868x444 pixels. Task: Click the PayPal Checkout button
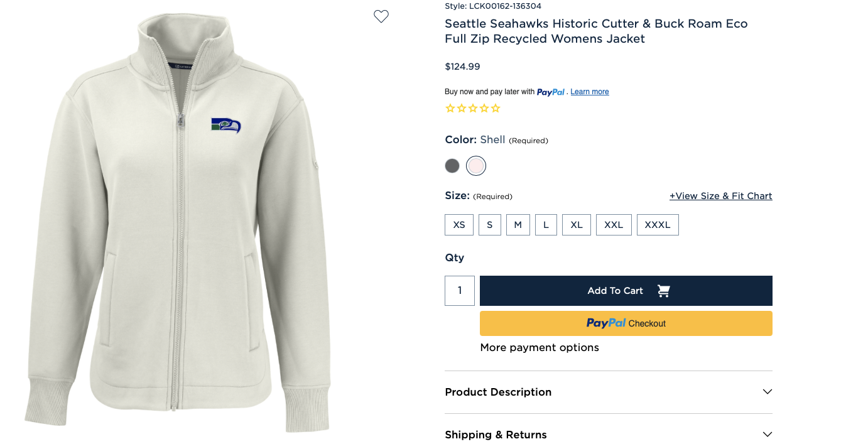click(x=626, y=323)
